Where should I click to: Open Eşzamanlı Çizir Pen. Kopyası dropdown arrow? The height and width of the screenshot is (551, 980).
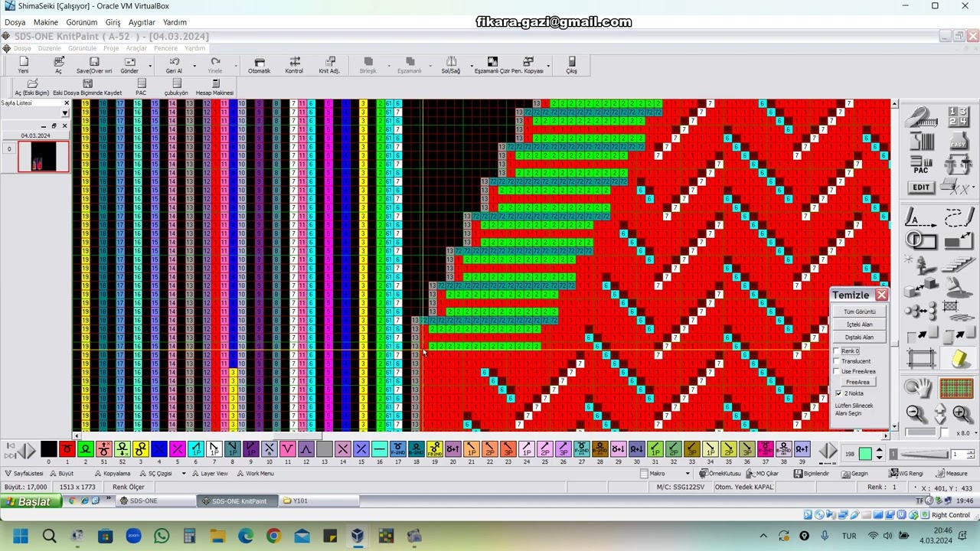pyautogui.click(x=550, y=66)
